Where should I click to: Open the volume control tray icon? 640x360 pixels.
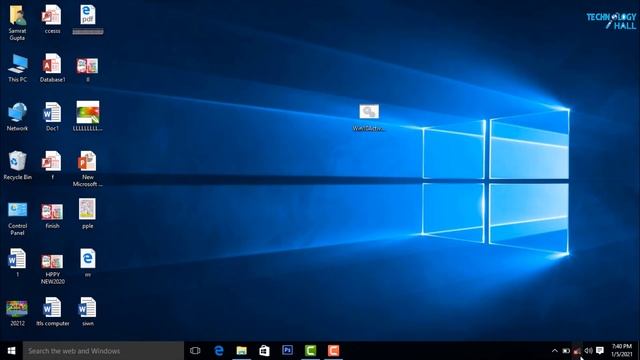pos(588,351)
